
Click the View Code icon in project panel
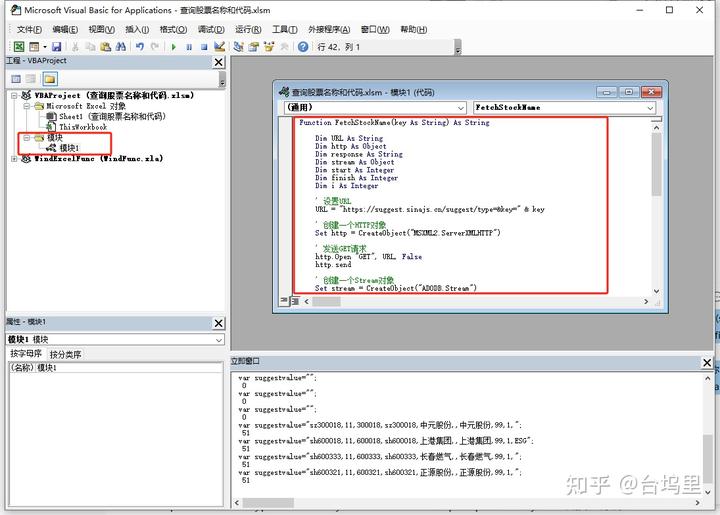pos(16,79)
